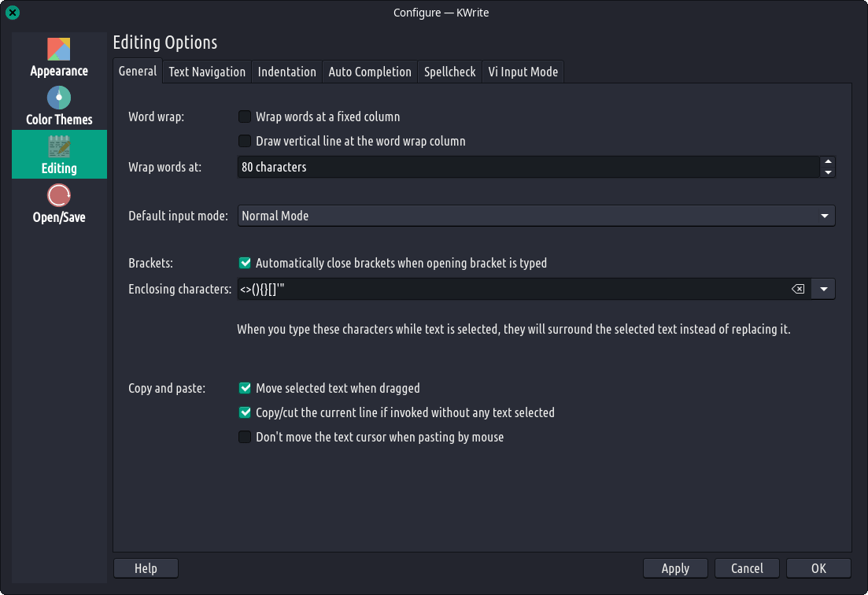Screen dimensions: 868x595
Task: Uncheck Move selected text when dragged
Action: pos(245,388)
